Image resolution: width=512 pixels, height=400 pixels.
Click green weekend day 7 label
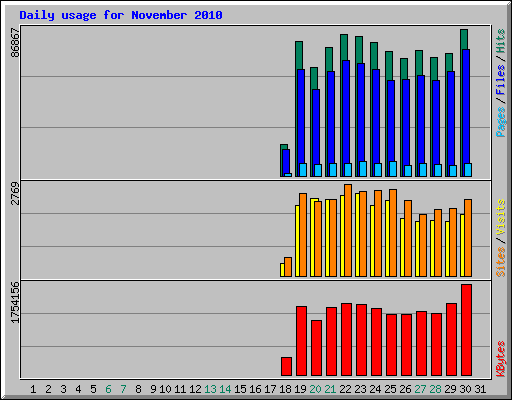coord(123,389)
